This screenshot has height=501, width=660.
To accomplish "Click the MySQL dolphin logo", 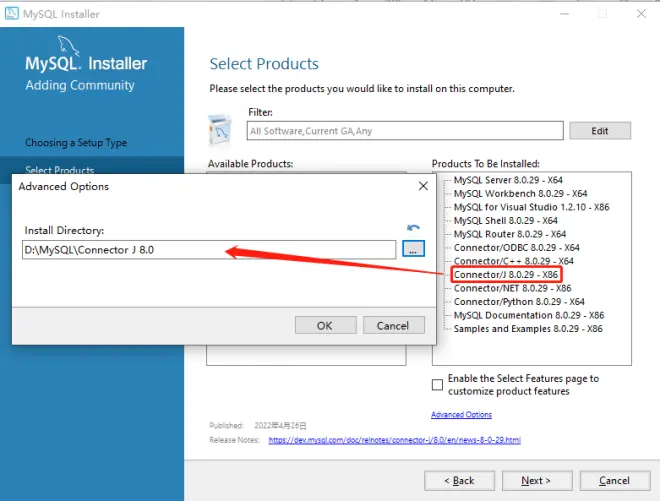I will pos(68,45).
